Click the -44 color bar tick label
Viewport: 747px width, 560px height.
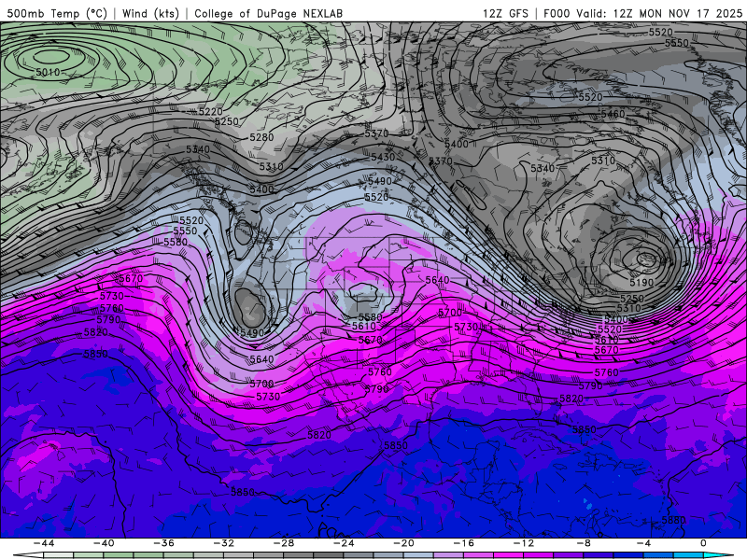pyautogui.click(x=44, y=543)
